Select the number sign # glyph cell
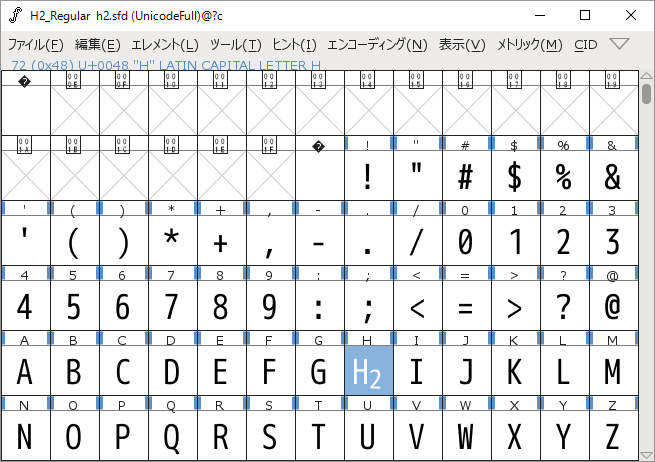Viewport: 655px width, 462px height. pyautogui.click(x=467, y=175)
